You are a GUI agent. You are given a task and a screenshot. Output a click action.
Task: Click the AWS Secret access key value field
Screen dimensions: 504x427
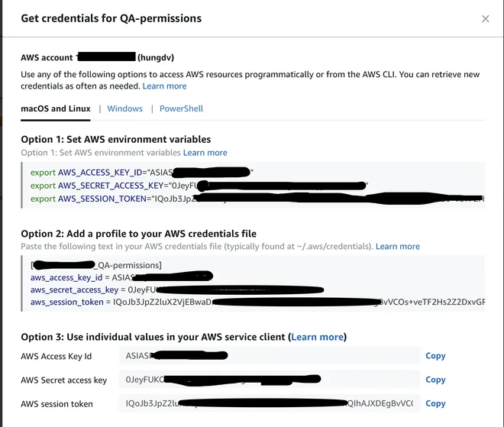270,380
